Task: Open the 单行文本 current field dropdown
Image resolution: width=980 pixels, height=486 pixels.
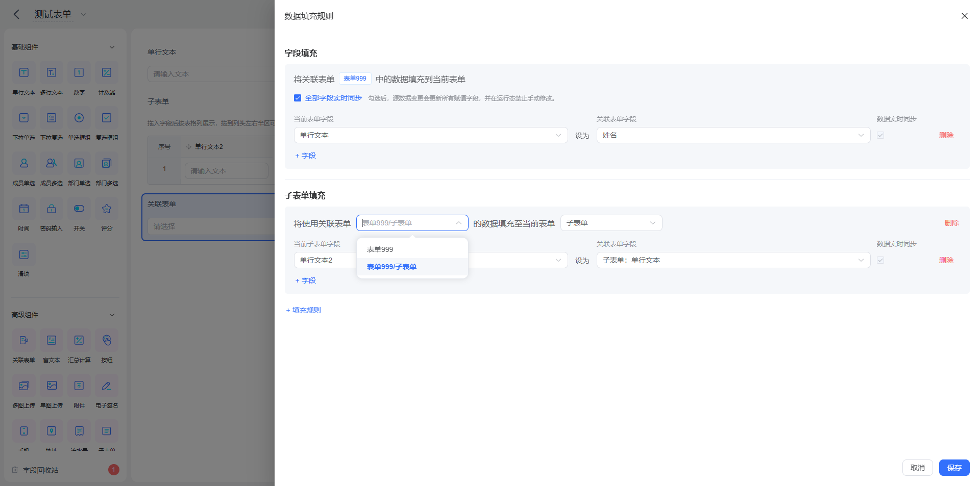Action: 431,135
